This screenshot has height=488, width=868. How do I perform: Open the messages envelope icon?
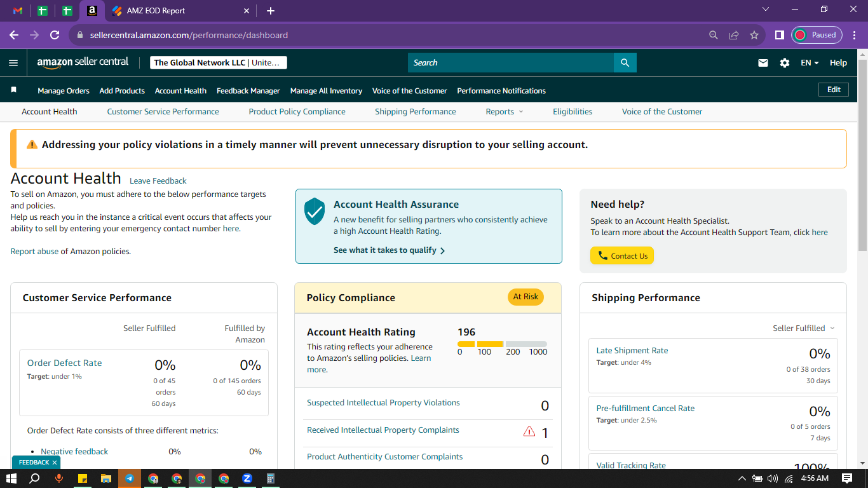click(x=763, y=63)
